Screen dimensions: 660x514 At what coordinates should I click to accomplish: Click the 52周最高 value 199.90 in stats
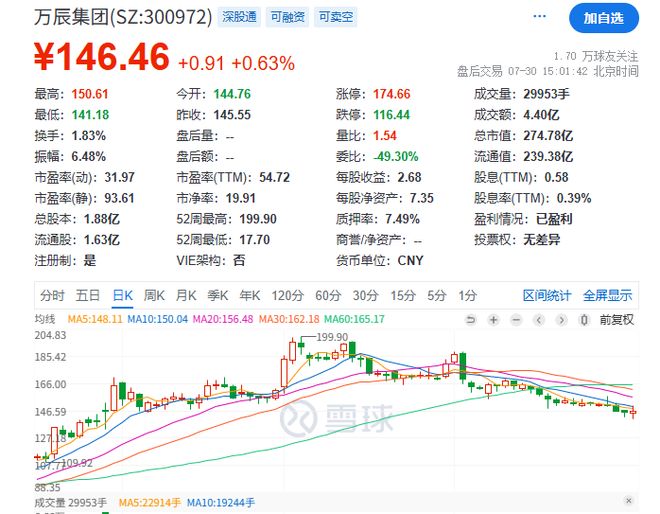258,219
